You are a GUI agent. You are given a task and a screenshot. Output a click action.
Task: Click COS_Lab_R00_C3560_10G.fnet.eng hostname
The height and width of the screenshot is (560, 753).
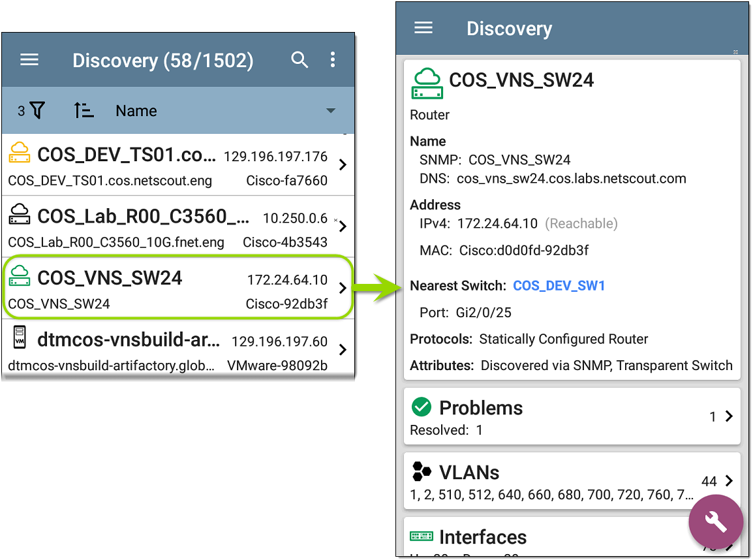pyautogui.click(x=116, y=242)
